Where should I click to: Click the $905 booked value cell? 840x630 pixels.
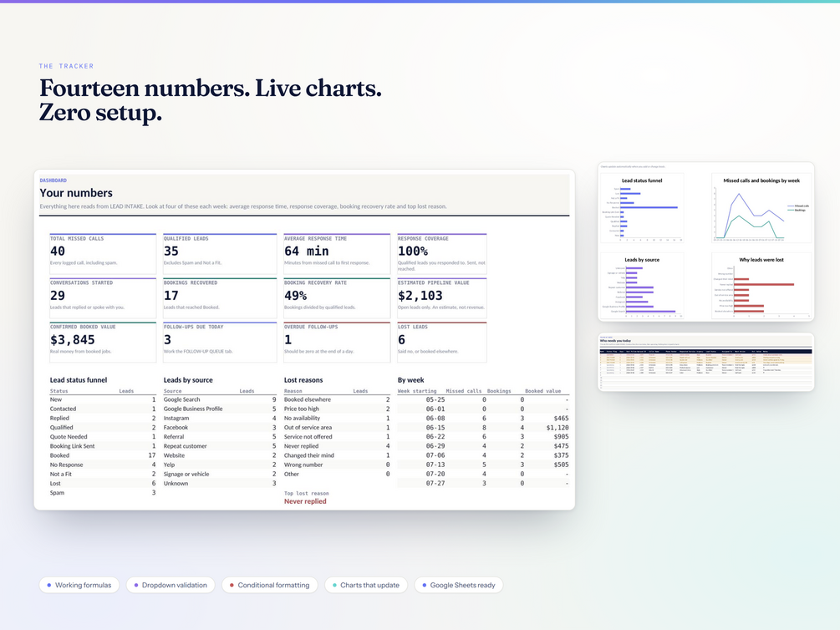[x=562, y=437]
